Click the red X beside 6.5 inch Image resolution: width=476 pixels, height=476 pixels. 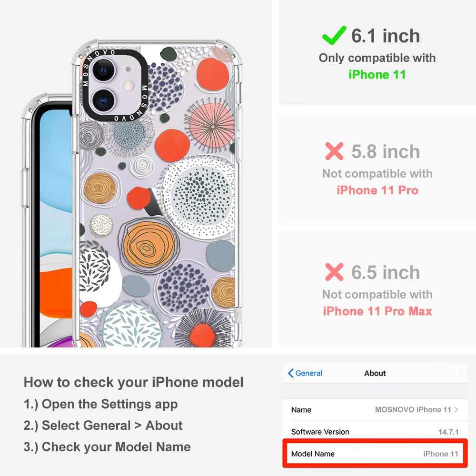(x=334, y=272)
